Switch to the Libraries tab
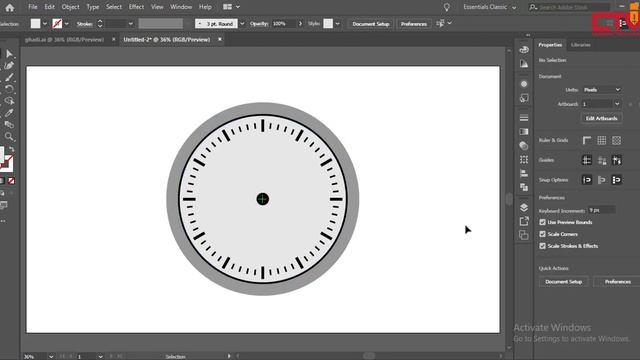Image resolution: width=640 pixels, height=360 pixels. click(581, 45)
